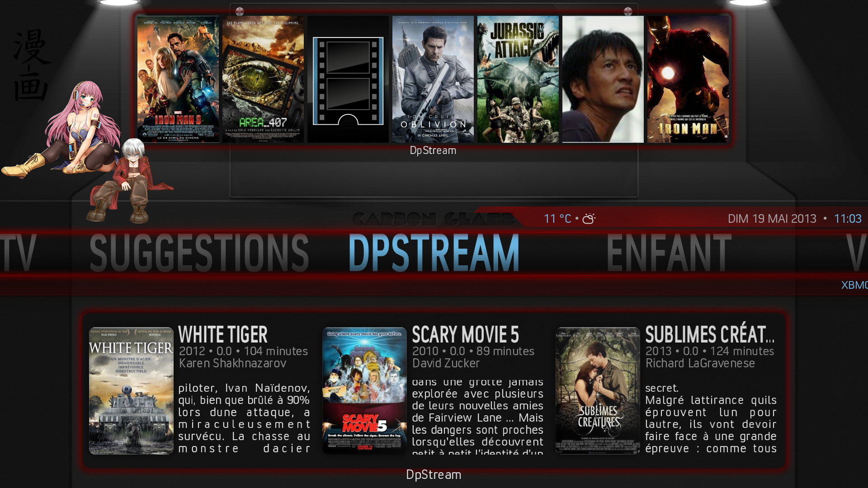Image resolution: width=868 pixels, height=488 pixels.
Task: Click the date DIM 19 MAI 2013
Action: tap(772, 219)
